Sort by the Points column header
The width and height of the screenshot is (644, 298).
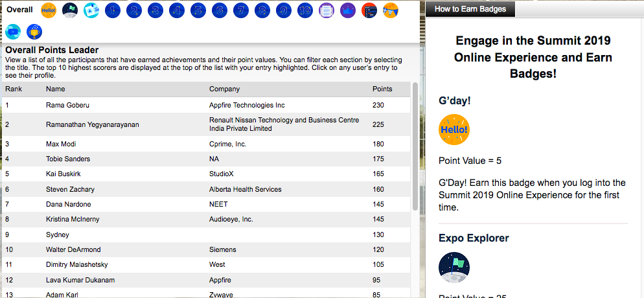(x=382, y=89)
